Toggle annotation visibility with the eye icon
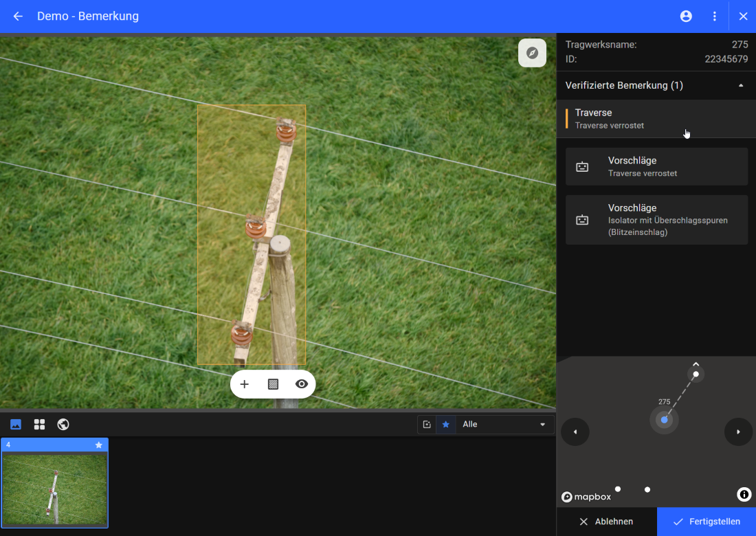 301,384
